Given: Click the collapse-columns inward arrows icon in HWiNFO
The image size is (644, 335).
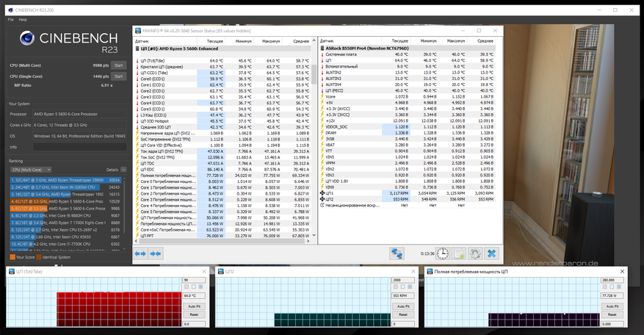Looking at the screenshot, I should click(x=155, y=253).
